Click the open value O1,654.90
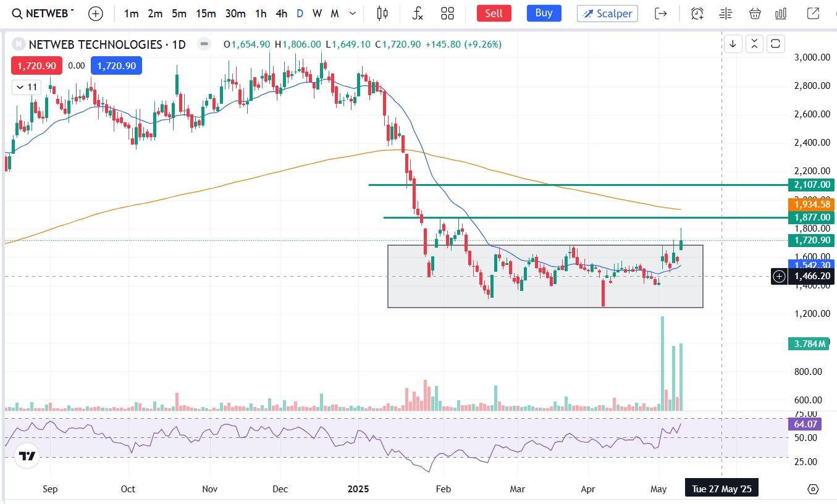Image resolution: width=837 pixels, height=504 pixels. (246, 44)
